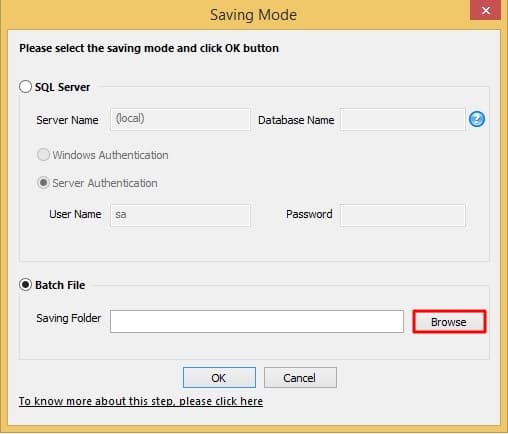
Task: Open the 'please click here' help link
Action: pos(140,401)
